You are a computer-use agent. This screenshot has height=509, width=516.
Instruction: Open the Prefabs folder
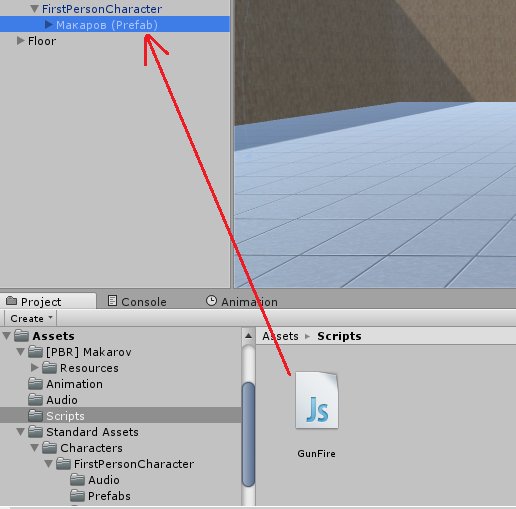pyautogui.click(x=109, y=496)
